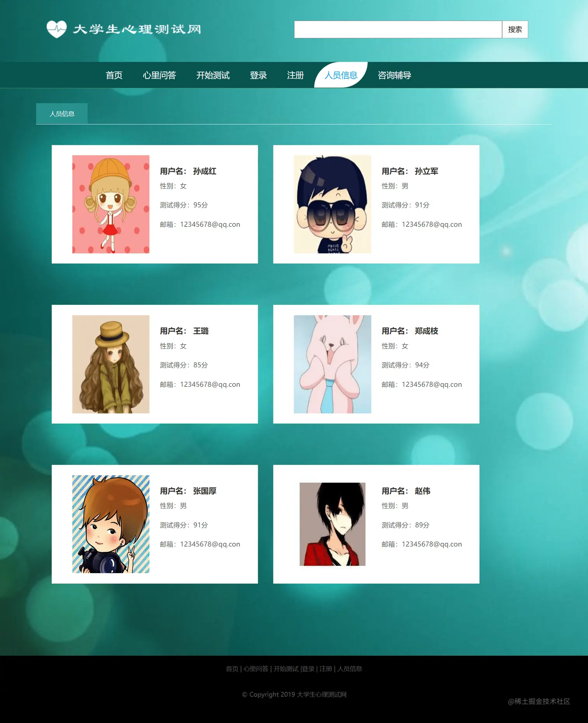
Task: Select the active 人员信息 navigation tab
Action: [x=341, y=75]
